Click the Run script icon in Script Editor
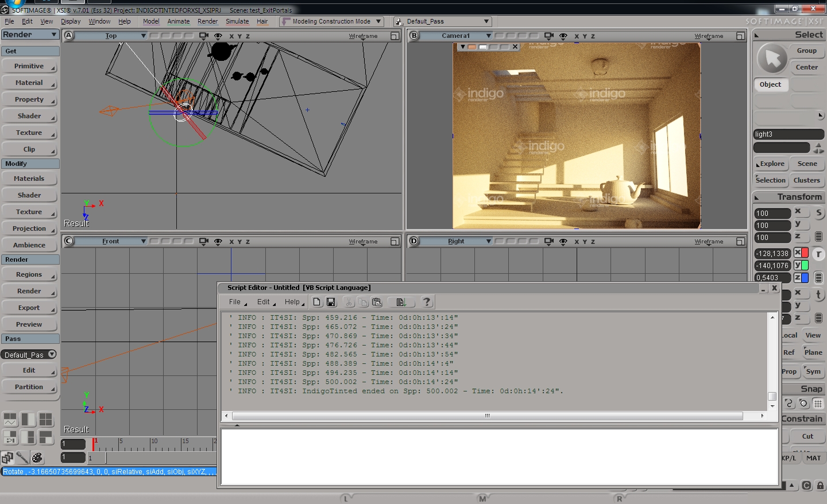 pos(401,302)
